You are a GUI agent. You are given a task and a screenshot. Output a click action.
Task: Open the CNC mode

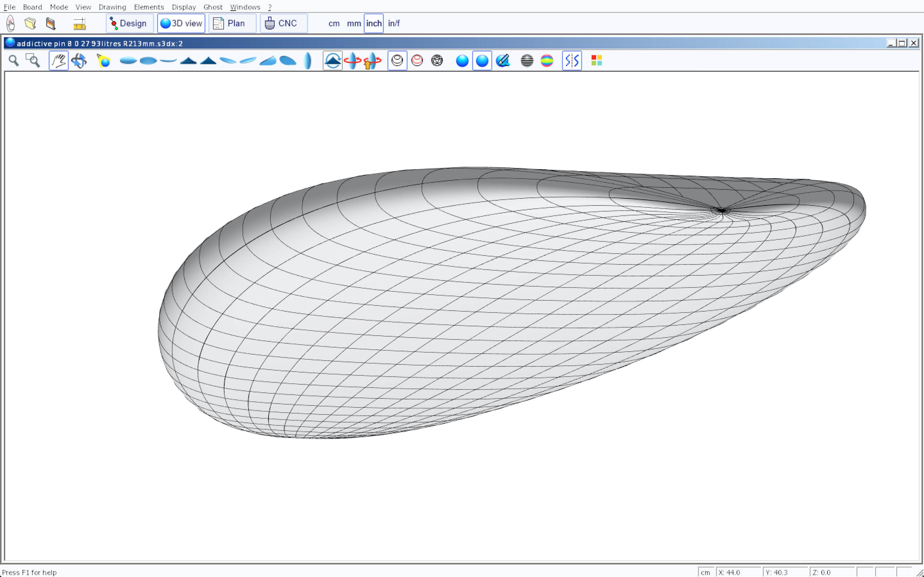point(283,23)
